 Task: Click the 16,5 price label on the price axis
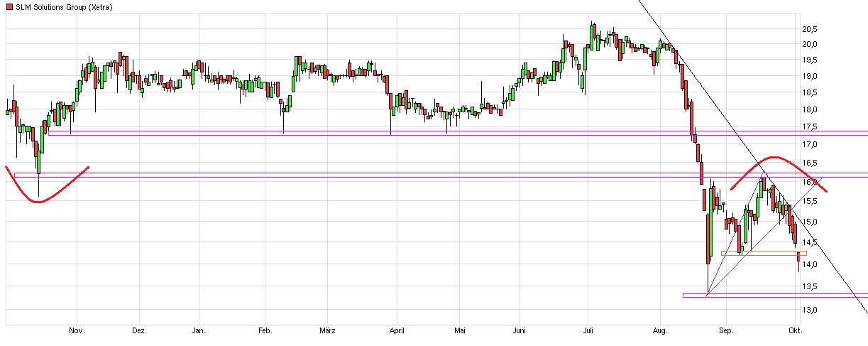point(810,163)
